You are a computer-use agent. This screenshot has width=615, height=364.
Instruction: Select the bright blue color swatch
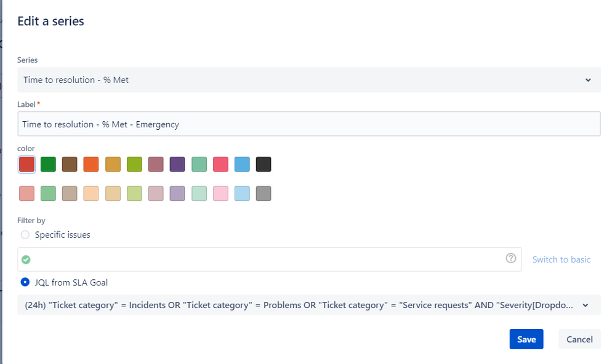coord(242,164)
